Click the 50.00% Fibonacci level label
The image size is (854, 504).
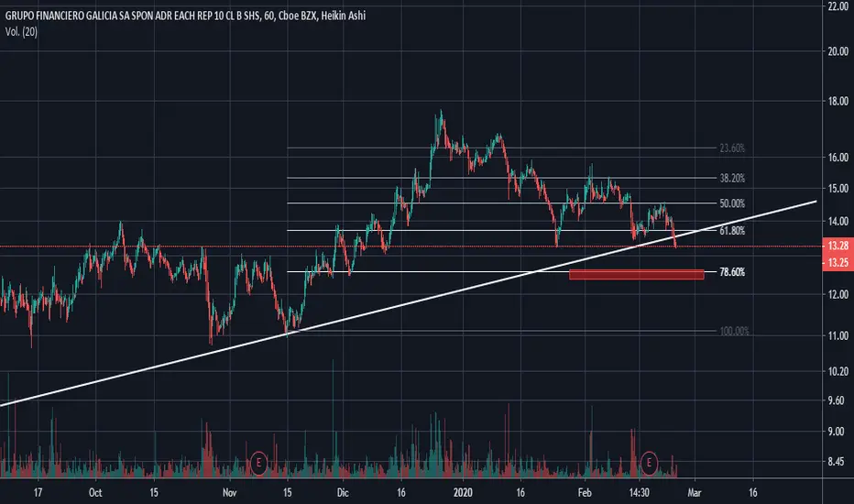[x=732, y=203]
